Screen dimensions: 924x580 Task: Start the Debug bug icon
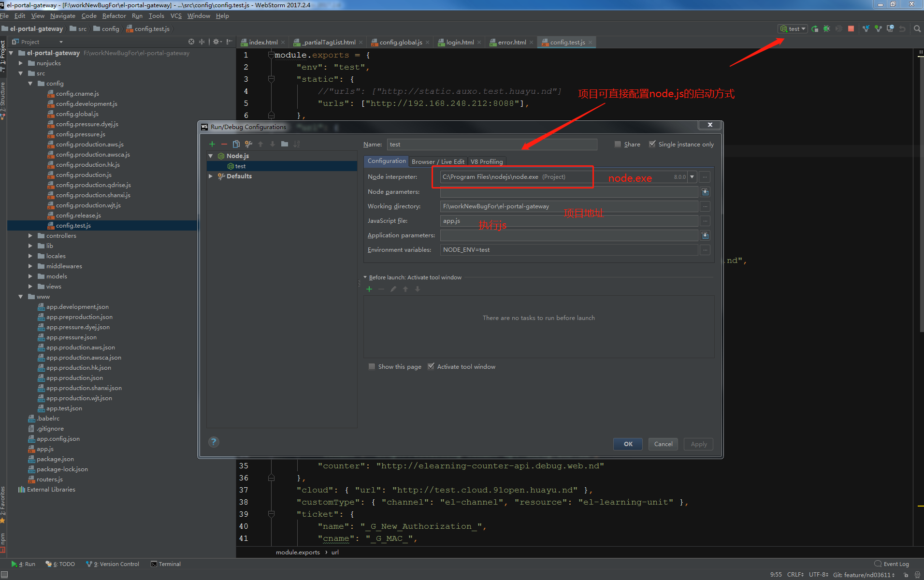pos(826,29)
